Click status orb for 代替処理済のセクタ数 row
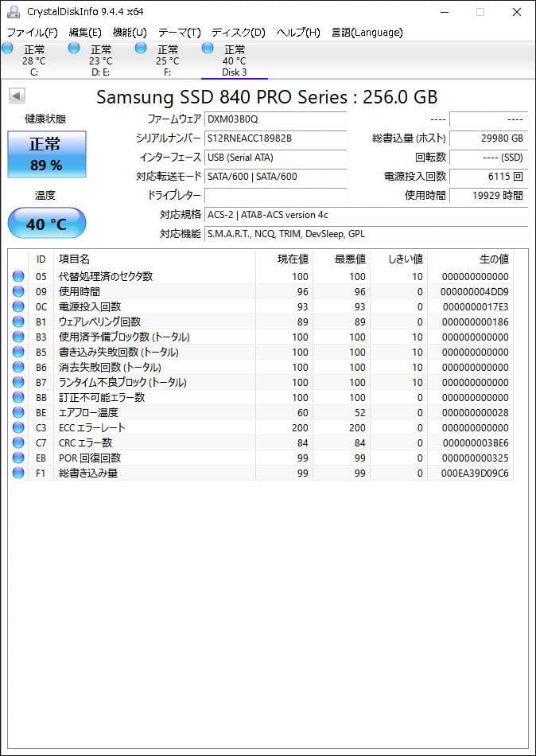 18,276
